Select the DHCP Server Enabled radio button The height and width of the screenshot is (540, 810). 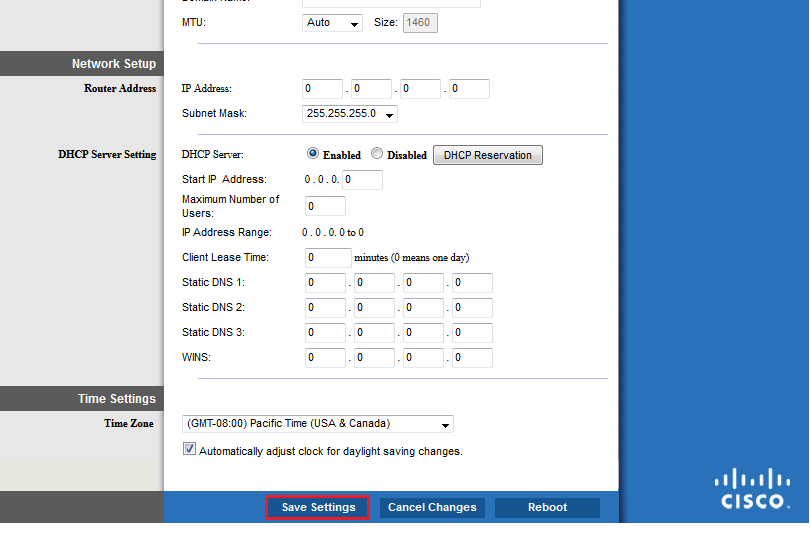pos(313,153)
